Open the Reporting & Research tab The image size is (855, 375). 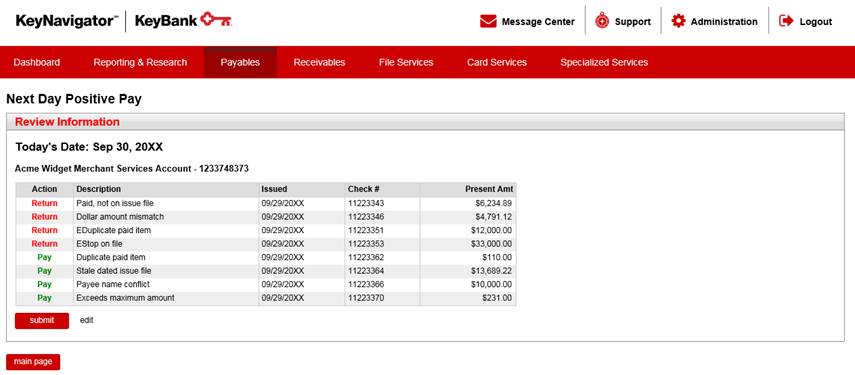[x=140, y=62]
